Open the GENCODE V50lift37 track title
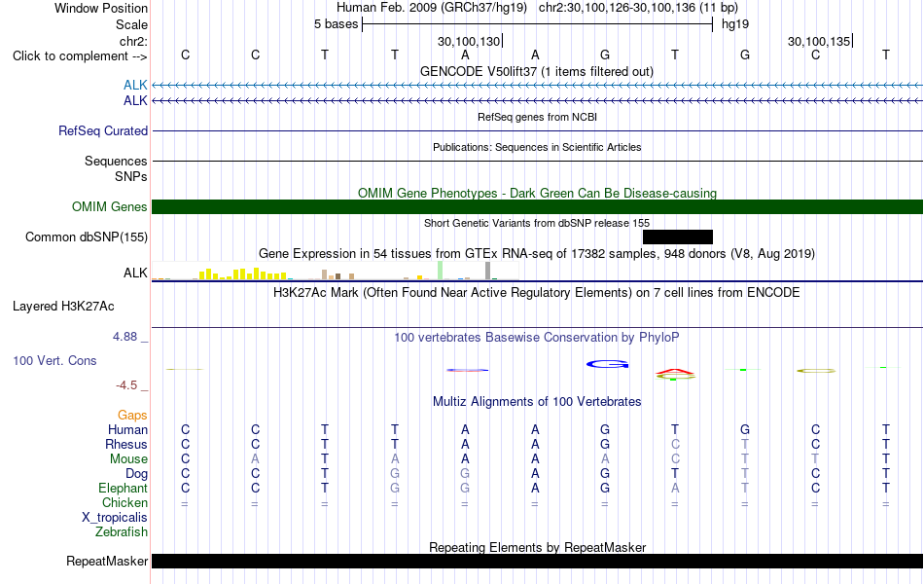The image size is (924, 584). 537,71
